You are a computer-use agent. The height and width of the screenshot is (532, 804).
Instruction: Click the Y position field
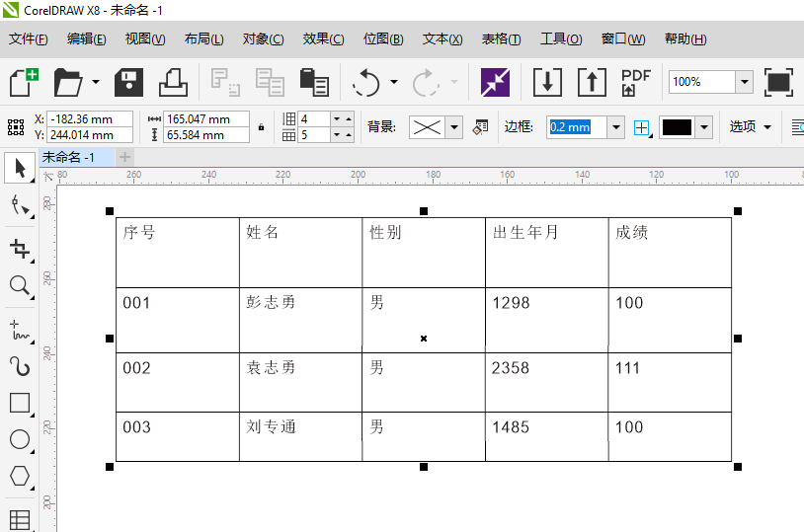[90, 135]
